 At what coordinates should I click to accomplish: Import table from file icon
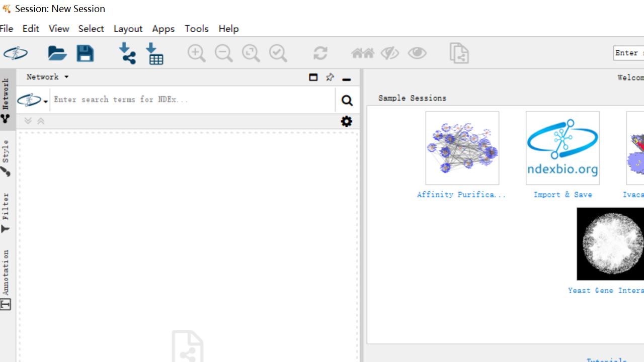(154, 53)
